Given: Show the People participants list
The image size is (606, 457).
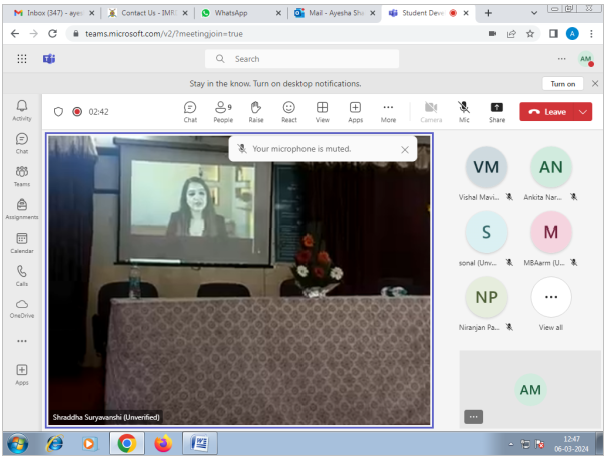Looking at the screenshot, I should point(223,111).
